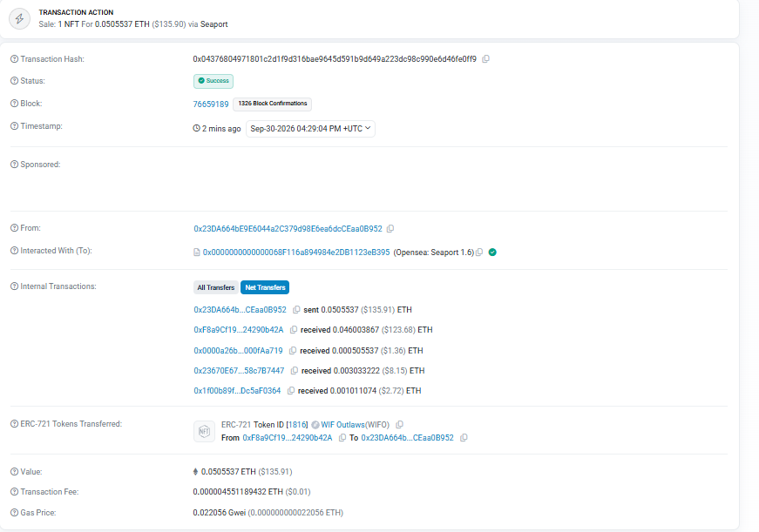Copy the transaction hash

coord(486,59)
